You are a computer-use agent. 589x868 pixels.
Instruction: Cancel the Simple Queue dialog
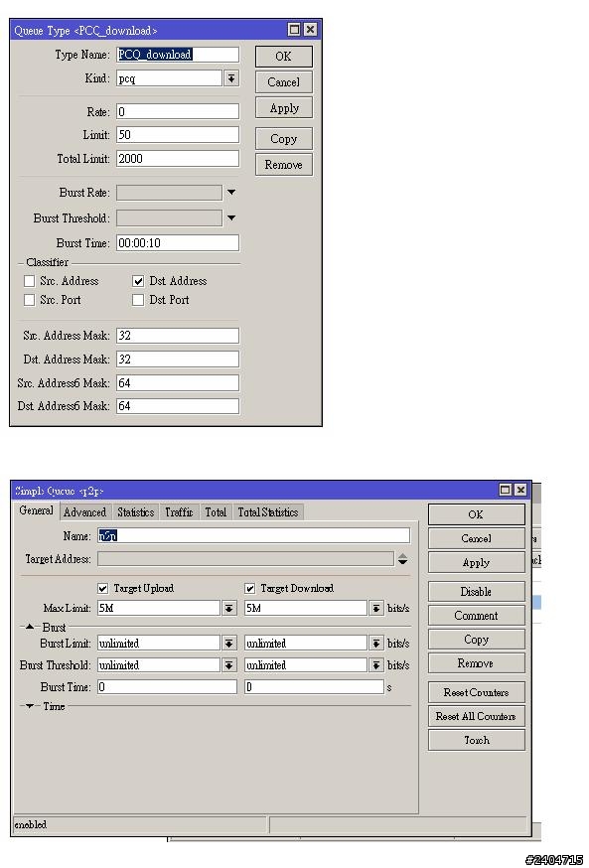coord(476,538)
